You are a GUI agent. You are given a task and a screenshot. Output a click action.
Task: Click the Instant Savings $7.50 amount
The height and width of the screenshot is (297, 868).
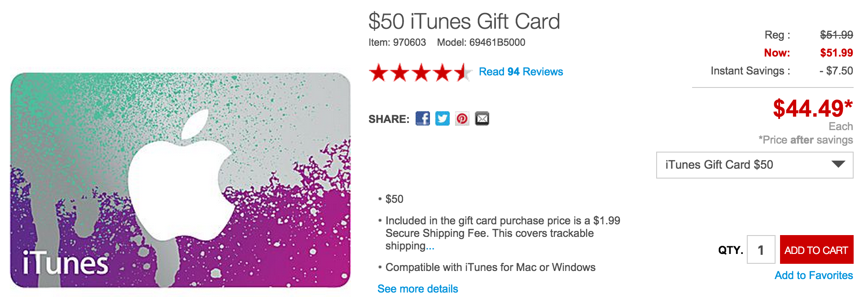836,71
